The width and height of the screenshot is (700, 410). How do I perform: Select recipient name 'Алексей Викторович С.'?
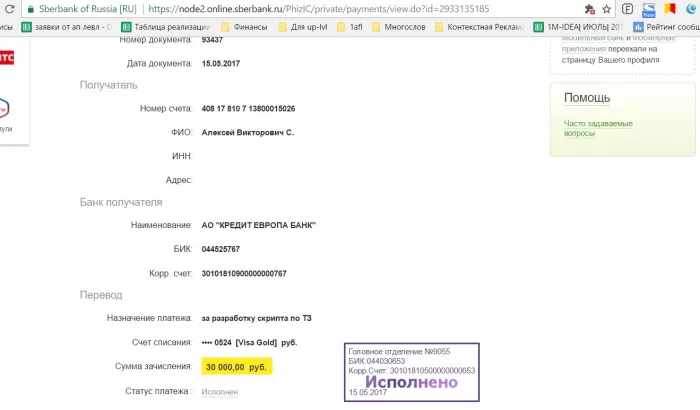pos(248,133)
